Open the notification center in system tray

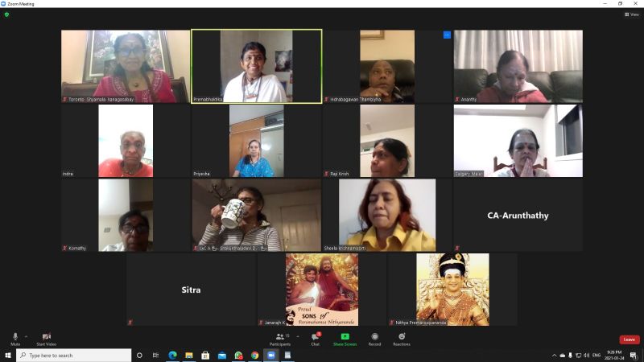point(634,355)
